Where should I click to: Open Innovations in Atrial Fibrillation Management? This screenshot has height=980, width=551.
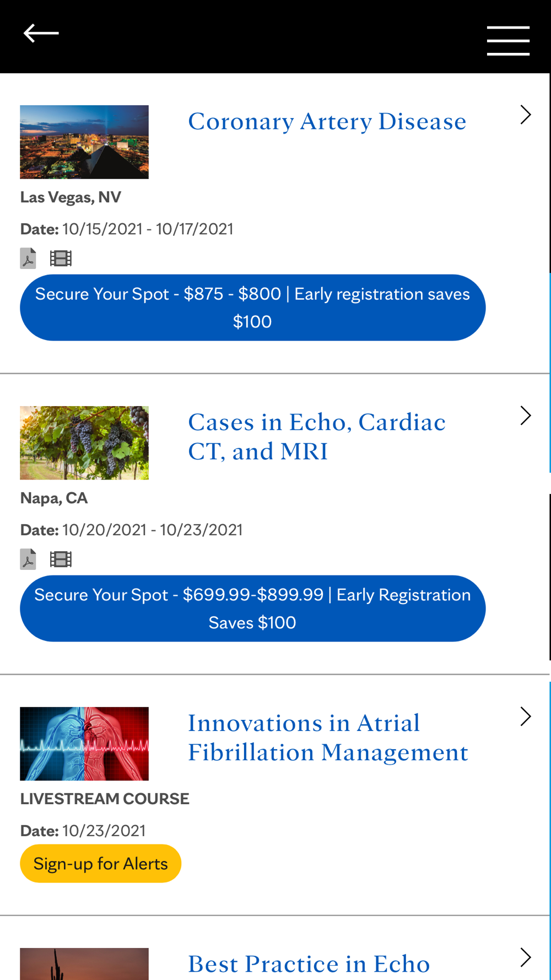pos(328,737)
